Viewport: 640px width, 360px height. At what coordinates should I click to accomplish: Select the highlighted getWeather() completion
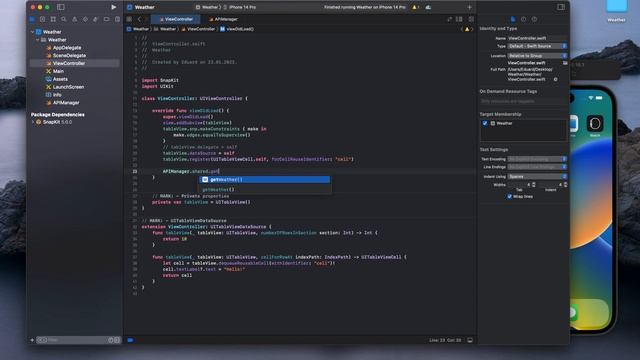264,180
